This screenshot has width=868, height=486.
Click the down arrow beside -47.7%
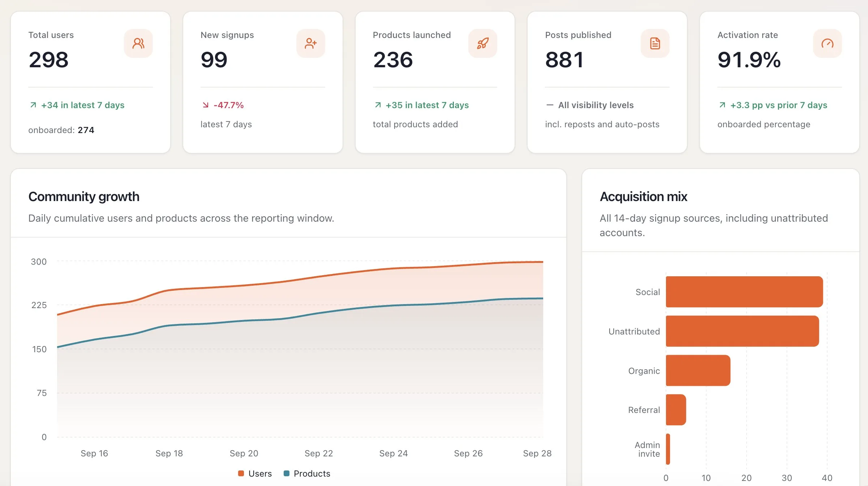tap(206, 105)
